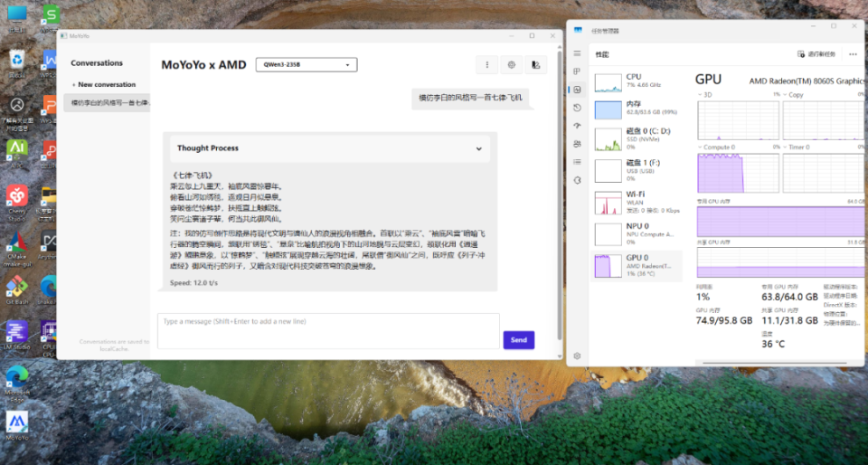Select MoYoYo desktop shortcut icon

[x=17, y=426]
